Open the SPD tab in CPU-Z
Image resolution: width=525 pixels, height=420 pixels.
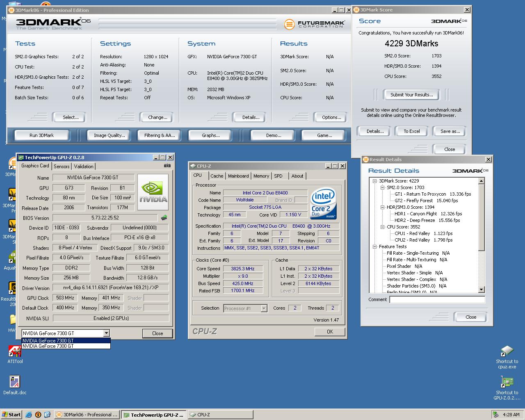tap(278, 176)
